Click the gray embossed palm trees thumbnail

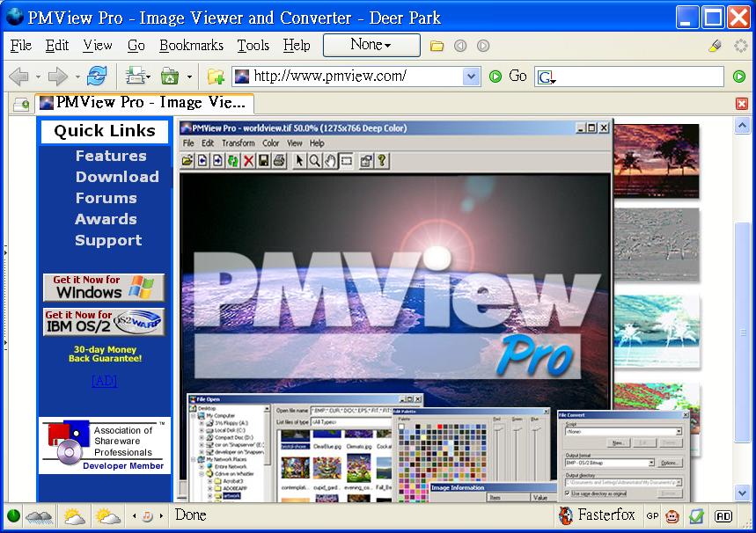[657, 245]
